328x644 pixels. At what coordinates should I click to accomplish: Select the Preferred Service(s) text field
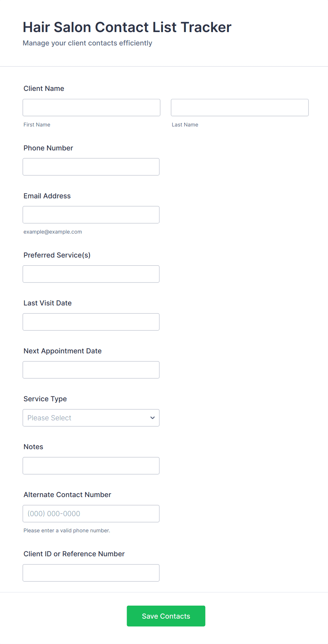[x=91, y=274]
